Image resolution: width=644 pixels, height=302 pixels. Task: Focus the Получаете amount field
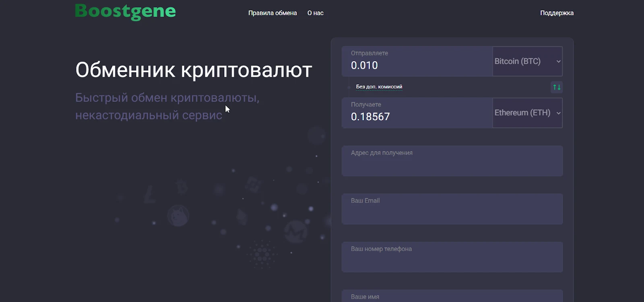[417, 113]
